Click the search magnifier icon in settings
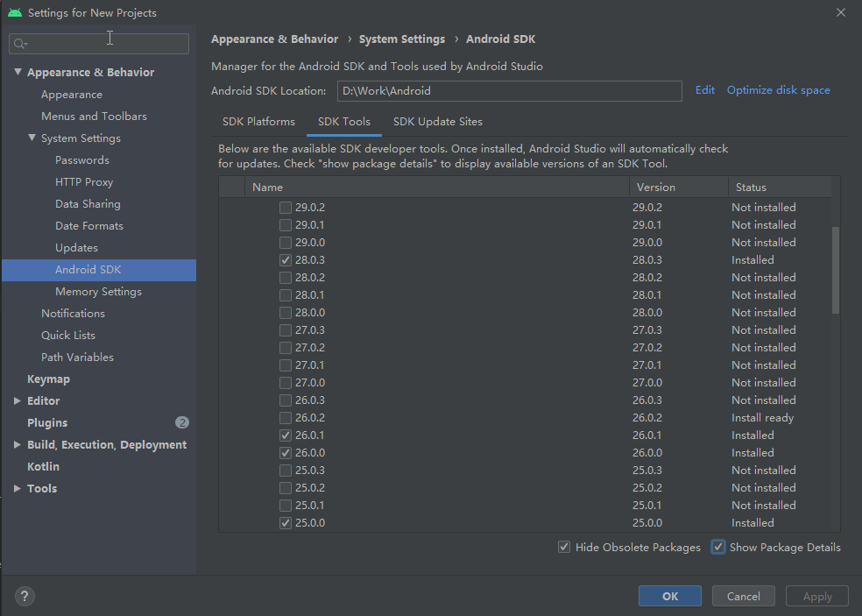The width and height of the screenshot is (862, 616). (x=18, y=44)
